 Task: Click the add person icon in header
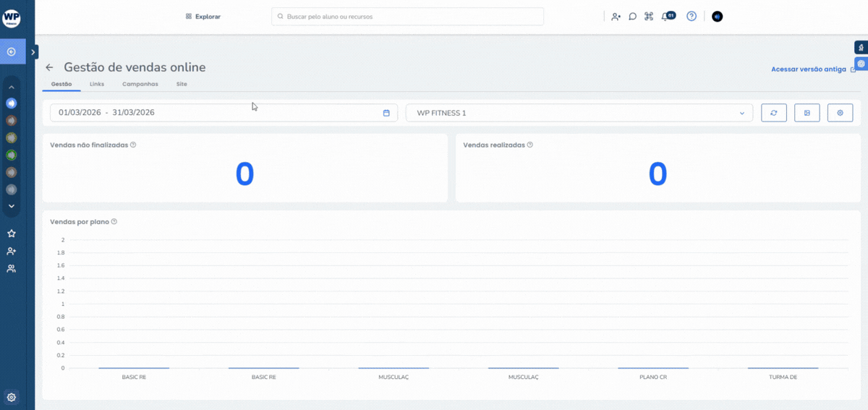pyautogui.click(x=616, y=17)
